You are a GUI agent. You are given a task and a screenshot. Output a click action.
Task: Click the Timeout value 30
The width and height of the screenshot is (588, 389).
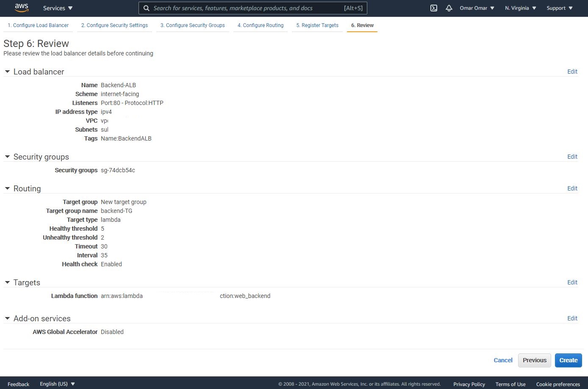click(x=104, y=246)
